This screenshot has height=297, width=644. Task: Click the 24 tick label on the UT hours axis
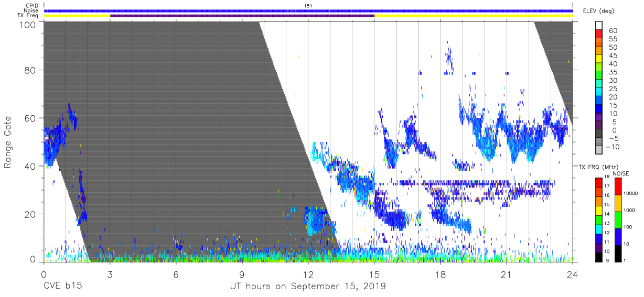[572, 274]
